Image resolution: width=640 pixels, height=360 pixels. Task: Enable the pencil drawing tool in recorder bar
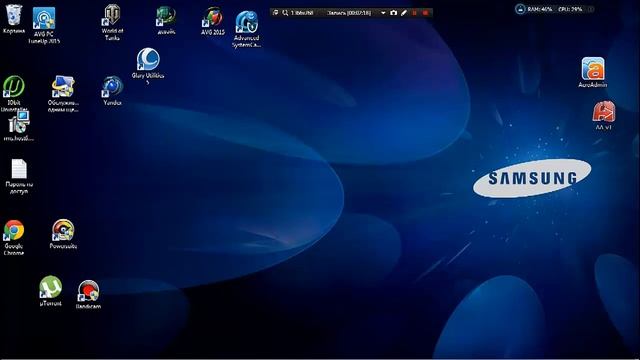tap(404, 13)
